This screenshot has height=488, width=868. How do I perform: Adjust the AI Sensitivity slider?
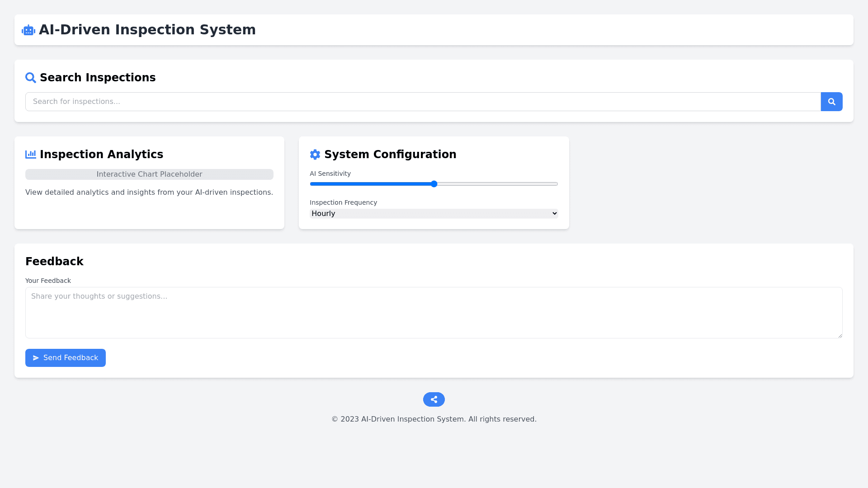[x=434, y=184]
